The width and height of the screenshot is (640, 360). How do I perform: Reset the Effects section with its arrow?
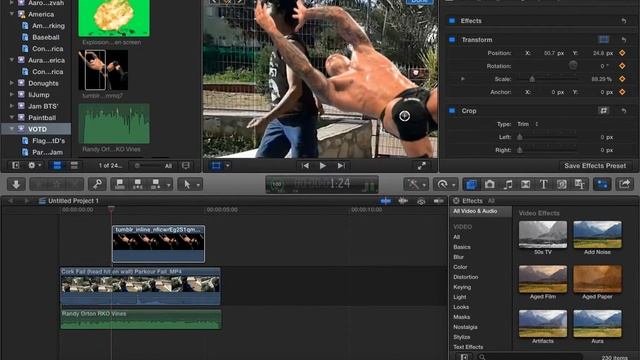(624, 21)
